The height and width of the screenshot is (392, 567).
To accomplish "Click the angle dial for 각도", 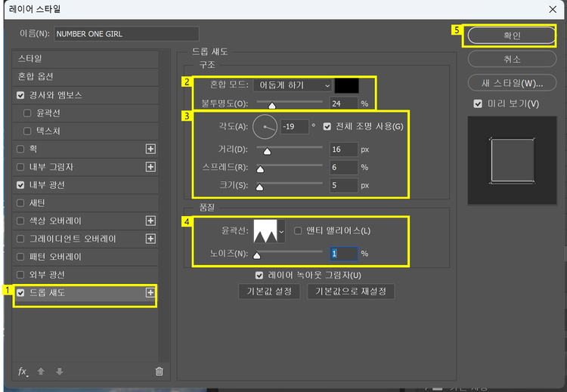I will point(265,127).
